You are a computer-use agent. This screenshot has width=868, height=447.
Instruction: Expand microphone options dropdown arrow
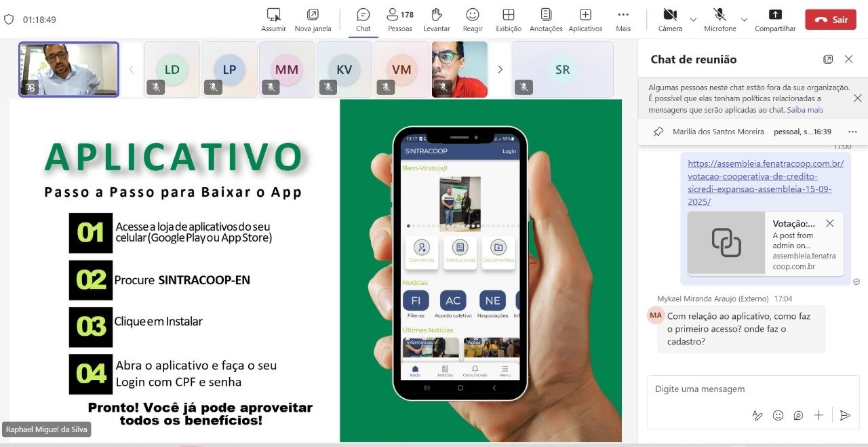click(x=744, y=20)
